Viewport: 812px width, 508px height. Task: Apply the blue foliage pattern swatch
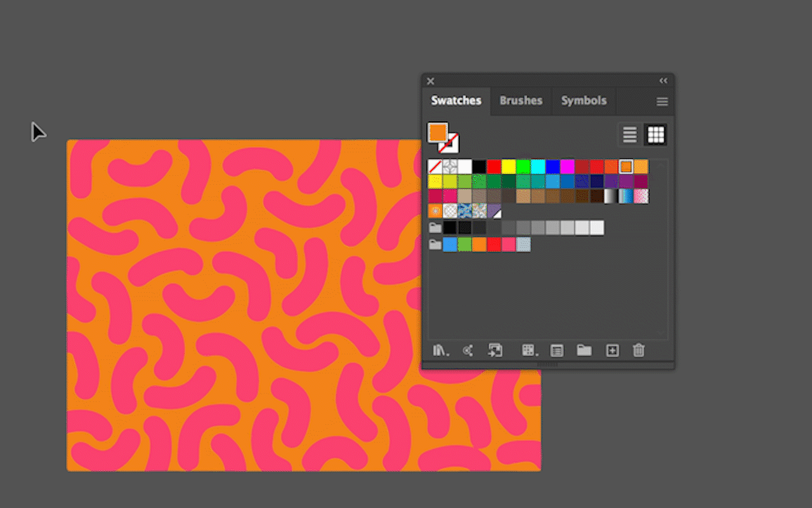coord(465,211)
